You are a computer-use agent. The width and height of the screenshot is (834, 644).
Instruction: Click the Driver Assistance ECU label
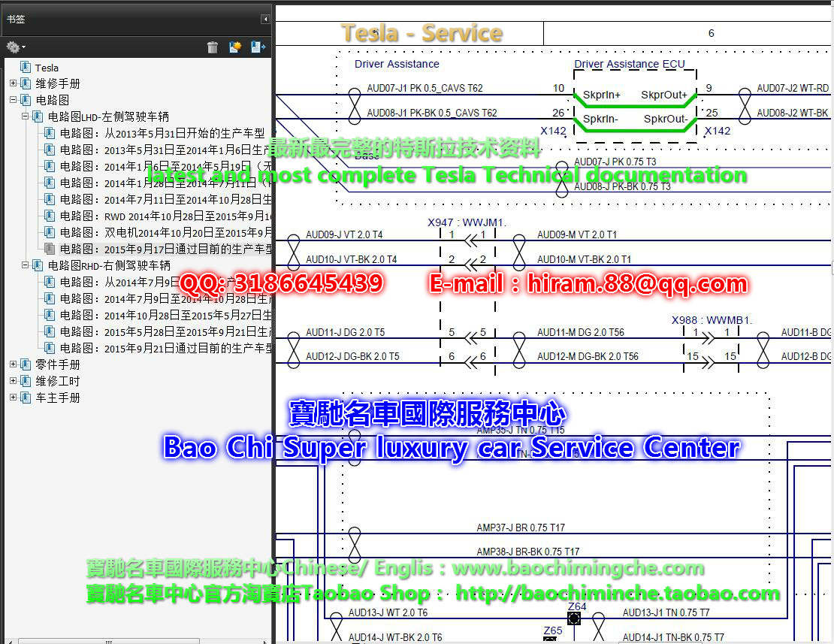pyautogui.click(x=629, y=64)
